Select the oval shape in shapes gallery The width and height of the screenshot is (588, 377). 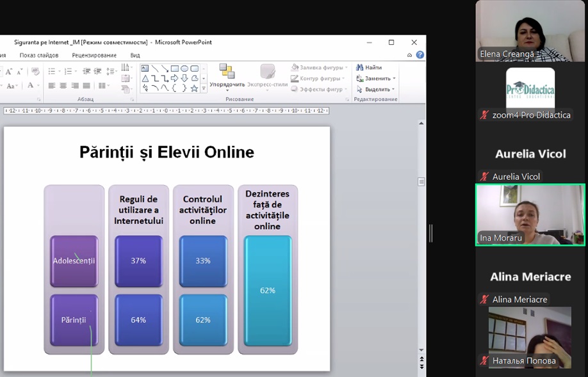[184, 68]
